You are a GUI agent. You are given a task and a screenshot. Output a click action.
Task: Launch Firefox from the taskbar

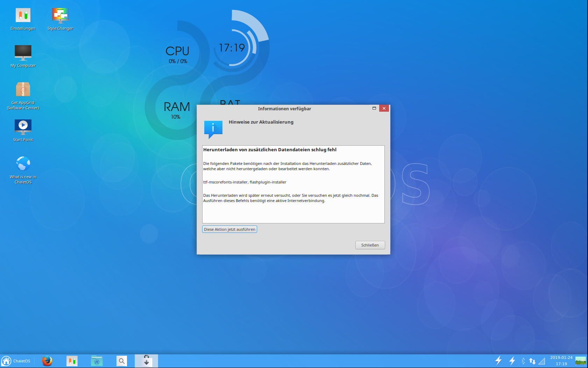click(x=47, y=361)
